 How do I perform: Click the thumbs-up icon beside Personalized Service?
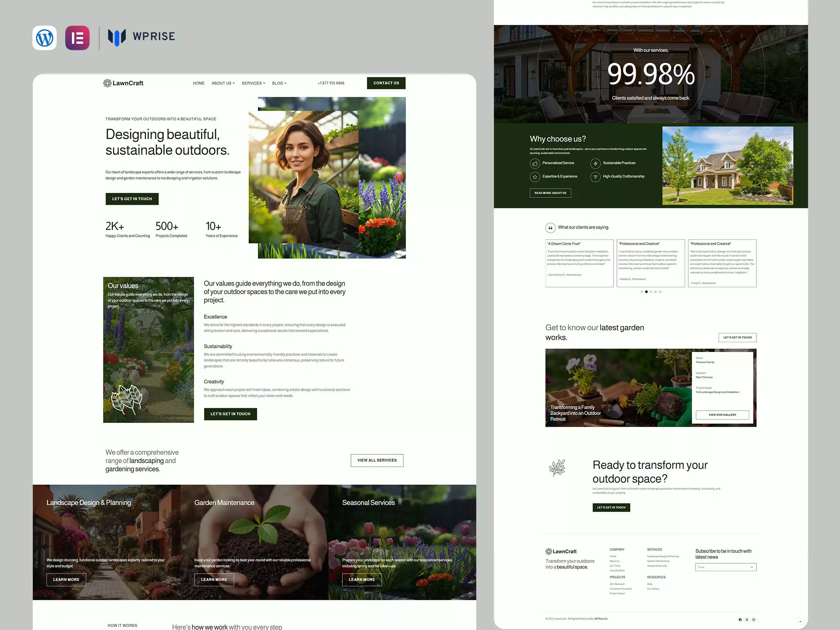tap(535, 163)
